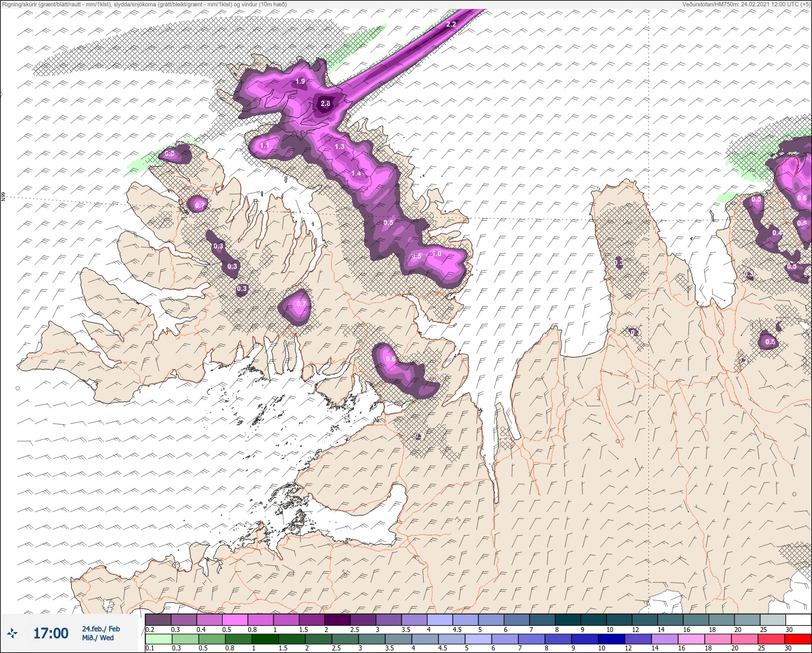812x653 pixels.
Task: Select the deep blue swatch labeled 10
Action: [x=612, y=639]
